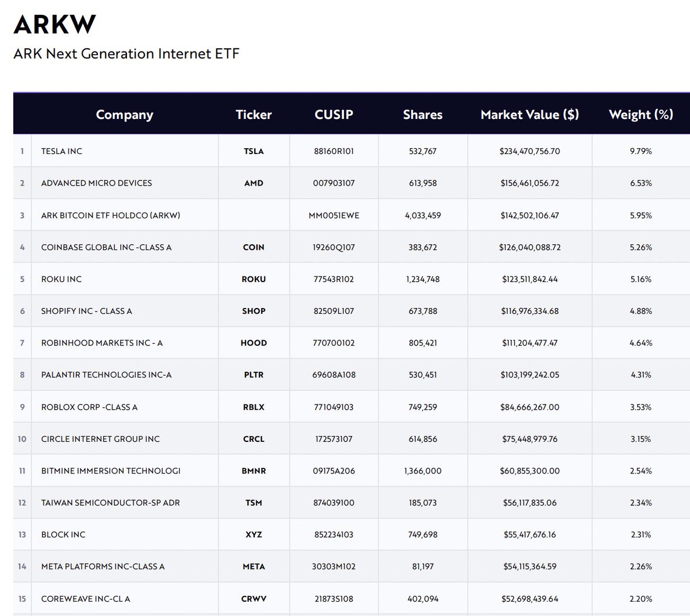This screenshot has height=616, width=690.
Task: Select the META ticker cell
Action: click(x=254, y=567)
